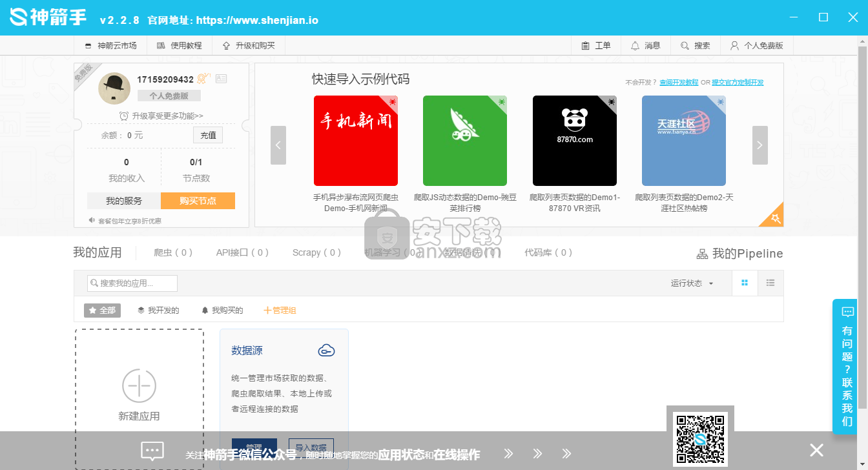Viewport: 868px width, 470px height.
Task: Click the user avatar with bowler hat
Action: pos(114,88)
